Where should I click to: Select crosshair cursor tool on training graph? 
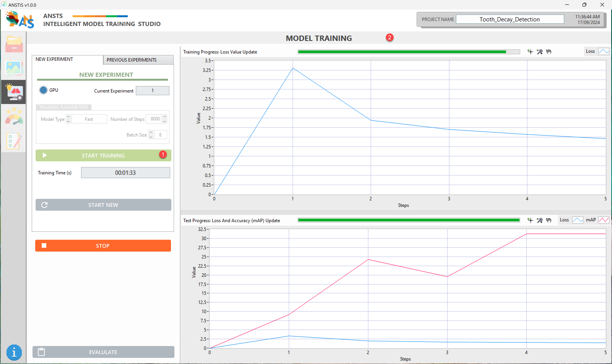pyautogui.click(x=530, y=51)
